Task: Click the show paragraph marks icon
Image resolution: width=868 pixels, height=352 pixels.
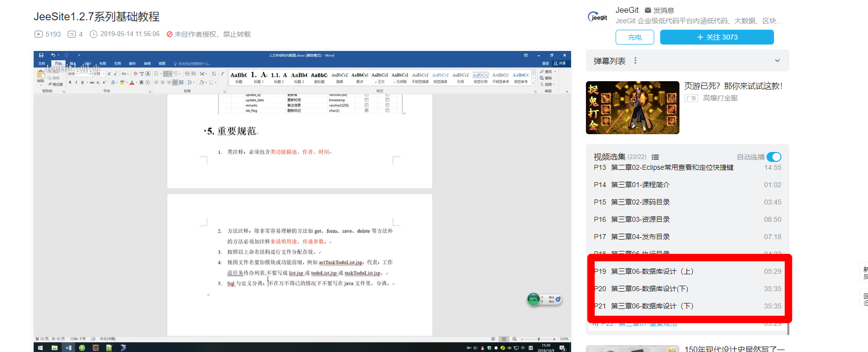Action: click(x=223, y=74)
